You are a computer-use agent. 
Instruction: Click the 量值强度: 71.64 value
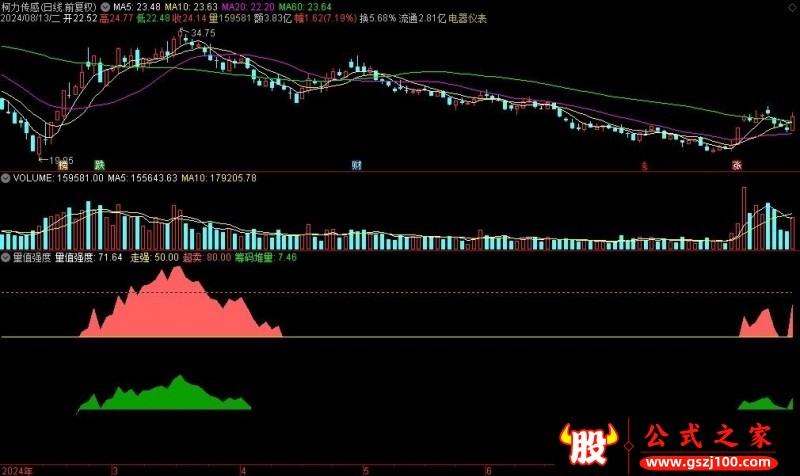tap(88, 257)
